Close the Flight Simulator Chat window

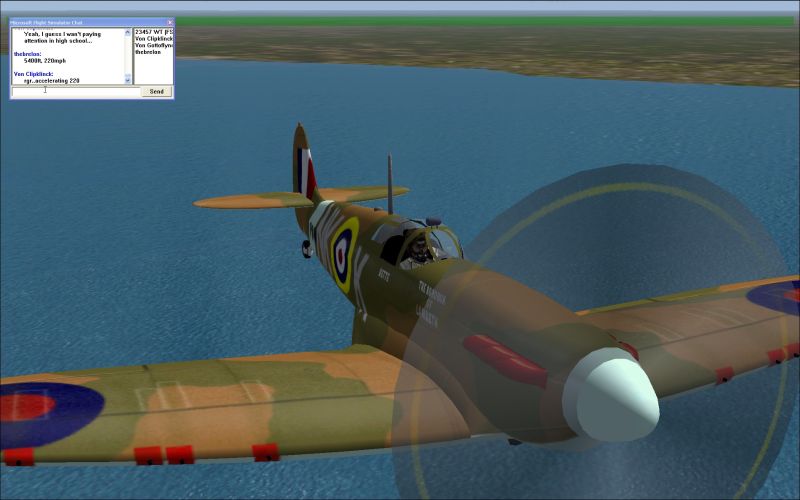click(x=170, y=22)
